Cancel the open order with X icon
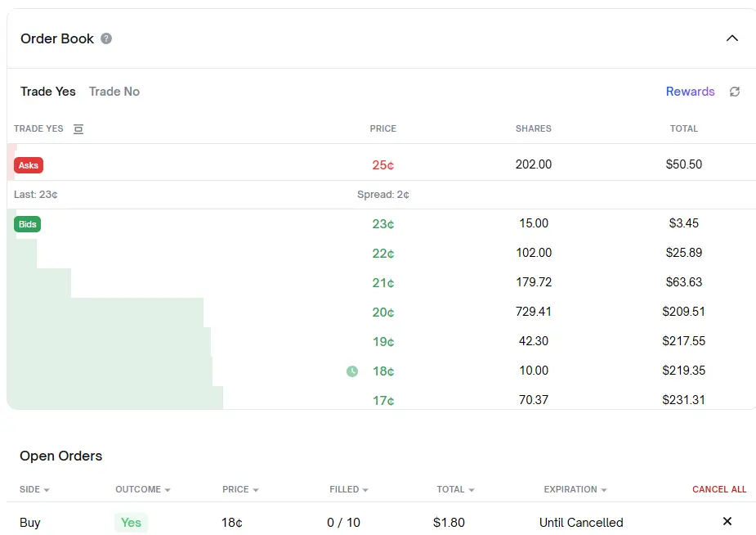Viewport: 756px width, 535px height. (727, 522)
